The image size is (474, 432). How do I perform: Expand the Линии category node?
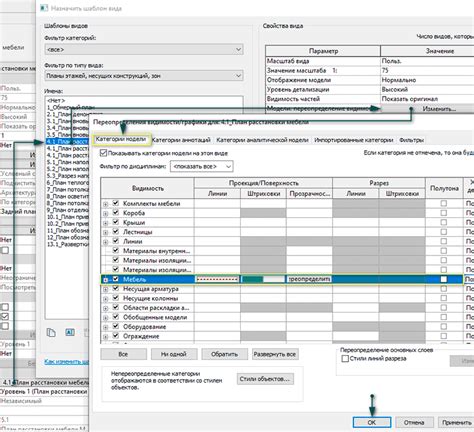tap(105, 242)
